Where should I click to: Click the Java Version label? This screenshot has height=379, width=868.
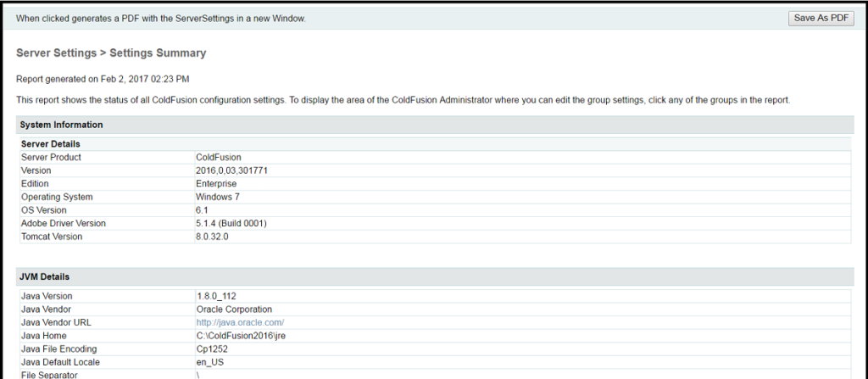coord(47,296)
